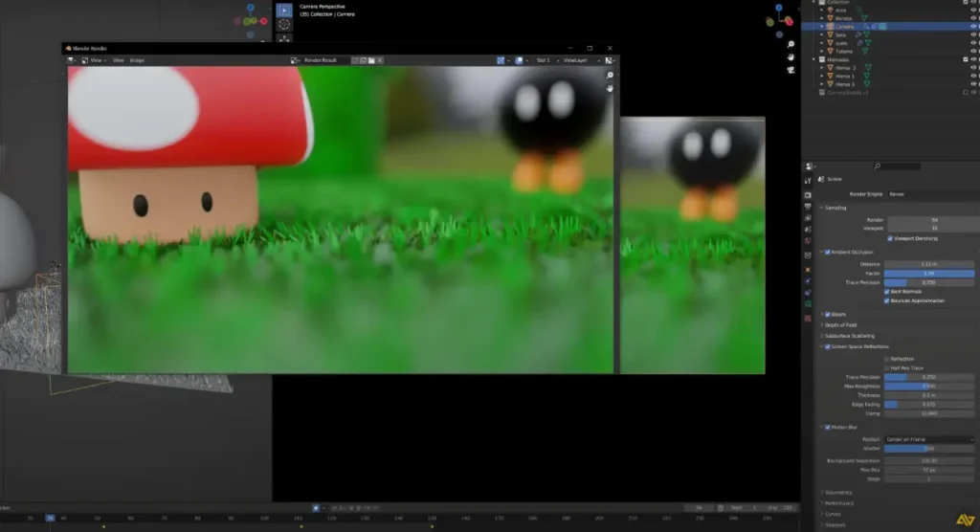This screenshot has width=980, height=532.
Task: Adjust the Max Roughness slider
Action: [928, 387]
